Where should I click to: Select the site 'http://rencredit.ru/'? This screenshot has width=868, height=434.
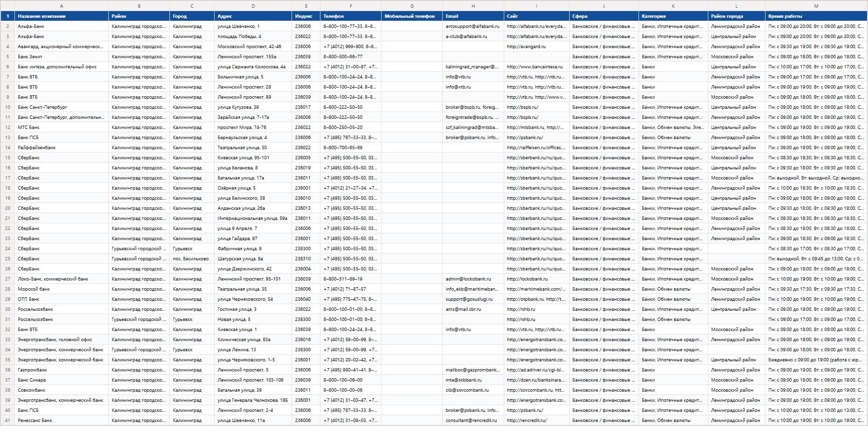tap(536, 421)
